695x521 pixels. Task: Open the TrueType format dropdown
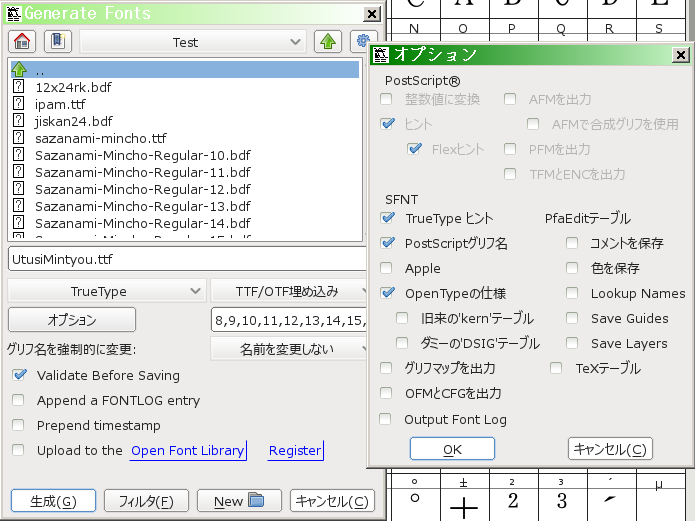click(x=107, y=291)
